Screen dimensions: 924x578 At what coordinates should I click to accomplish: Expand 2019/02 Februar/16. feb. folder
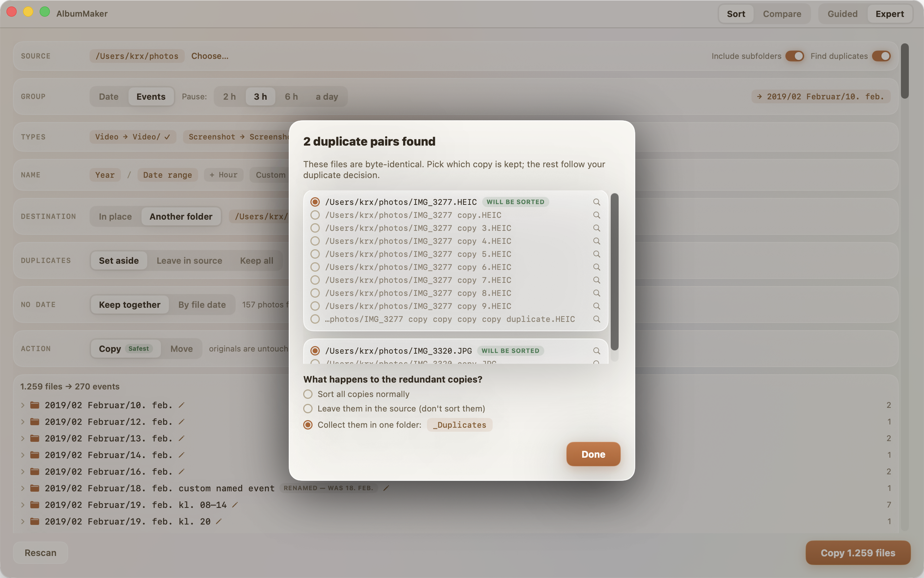click(22, 471)
